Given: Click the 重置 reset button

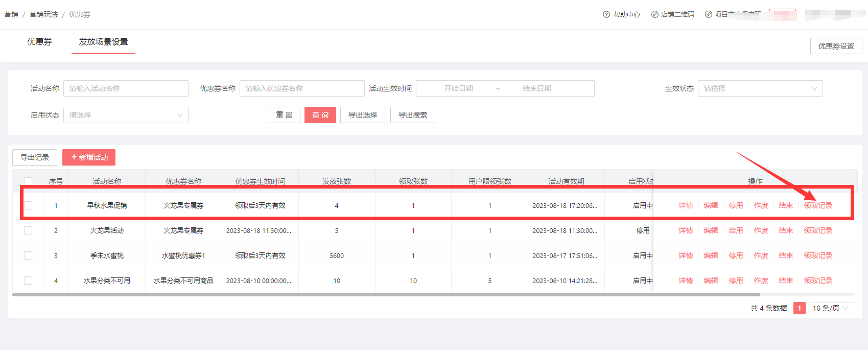Looking at the screenshot, I should tap(284, 115).
